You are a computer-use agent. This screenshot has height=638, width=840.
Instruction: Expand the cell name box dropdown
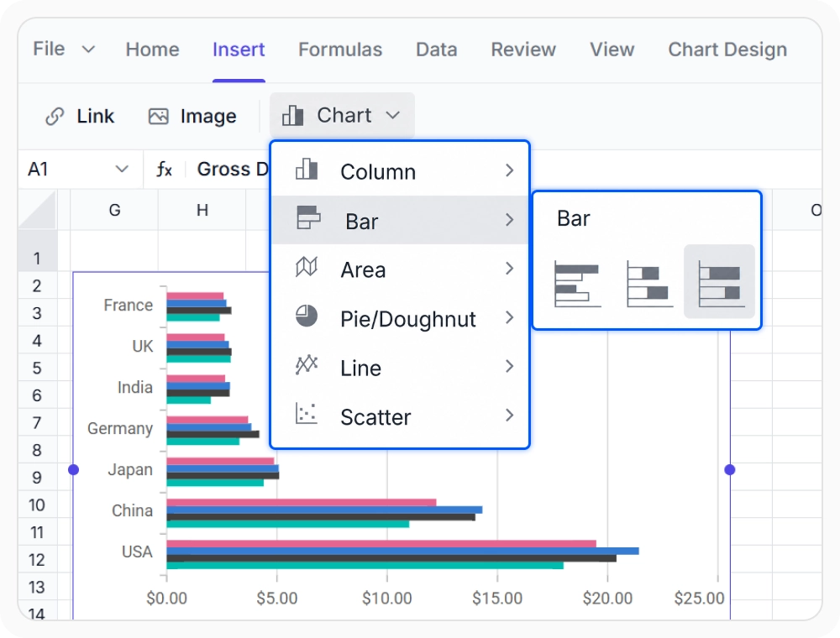click(x=122, y=169)
